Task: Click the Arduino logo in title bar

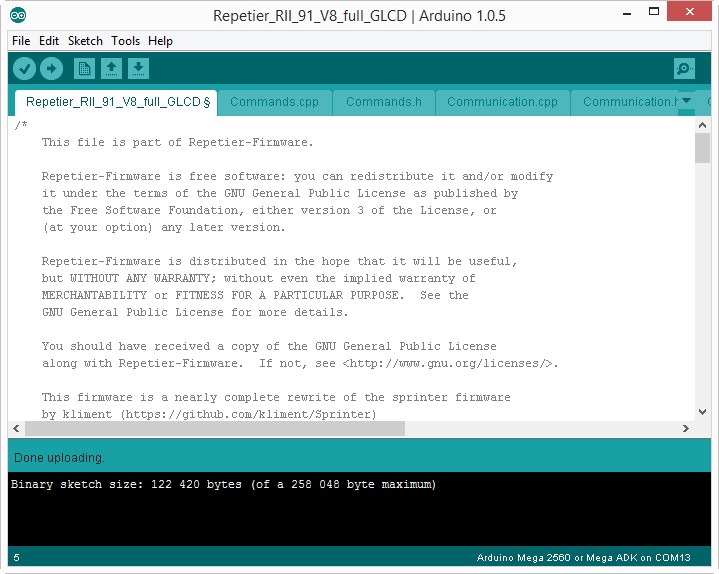Action: click(19, 15)
